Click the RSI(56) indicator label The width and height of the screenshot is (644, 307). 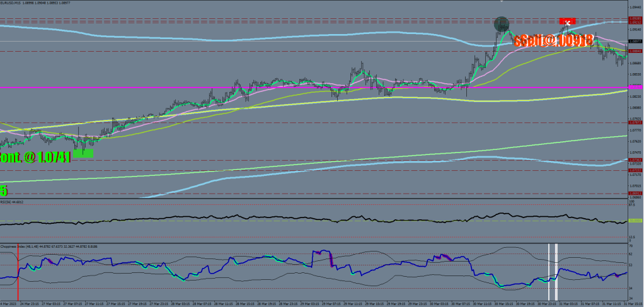(x=14, y=202)
